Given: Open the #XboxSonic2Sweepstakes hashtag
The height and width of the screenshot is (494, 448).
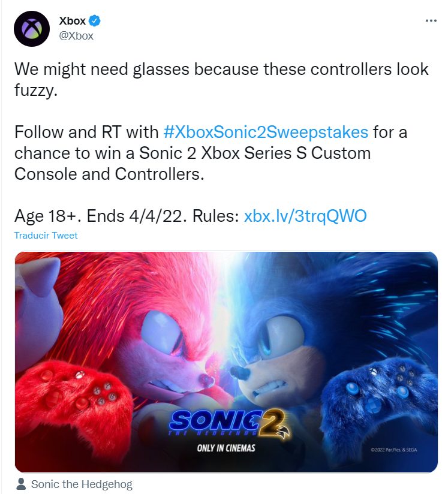Looking at the screenshot, I should coord(267,131).
